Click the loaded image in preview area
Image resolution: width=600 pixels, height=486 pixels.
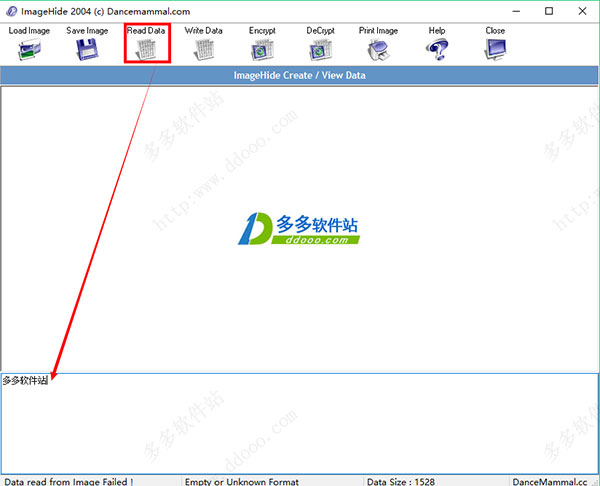pyautogui.click(x=300, y=229)
